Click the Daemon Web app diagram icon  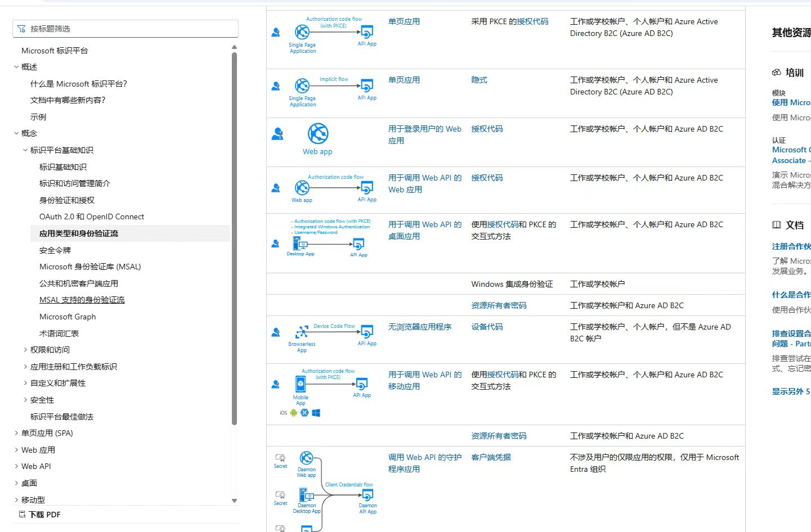pyautogui.click(x=306, y=458)
